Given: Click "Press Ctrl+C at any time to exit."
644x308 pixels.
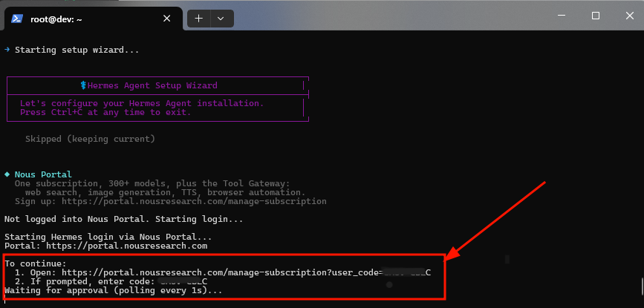Looking at the screenshot, I should pyautogui.click(x=105, y=112).
